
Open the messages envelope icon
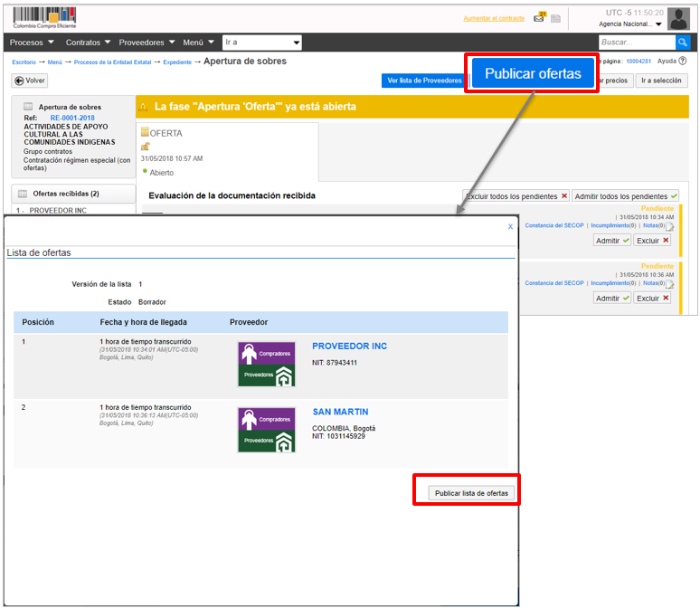click(x=540, y=17)
